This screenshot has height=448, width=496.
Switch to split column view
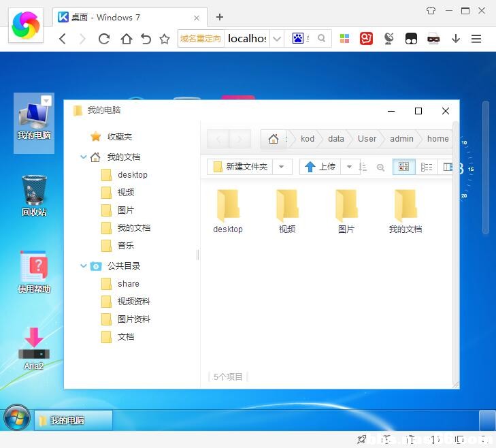pos(447,167)
